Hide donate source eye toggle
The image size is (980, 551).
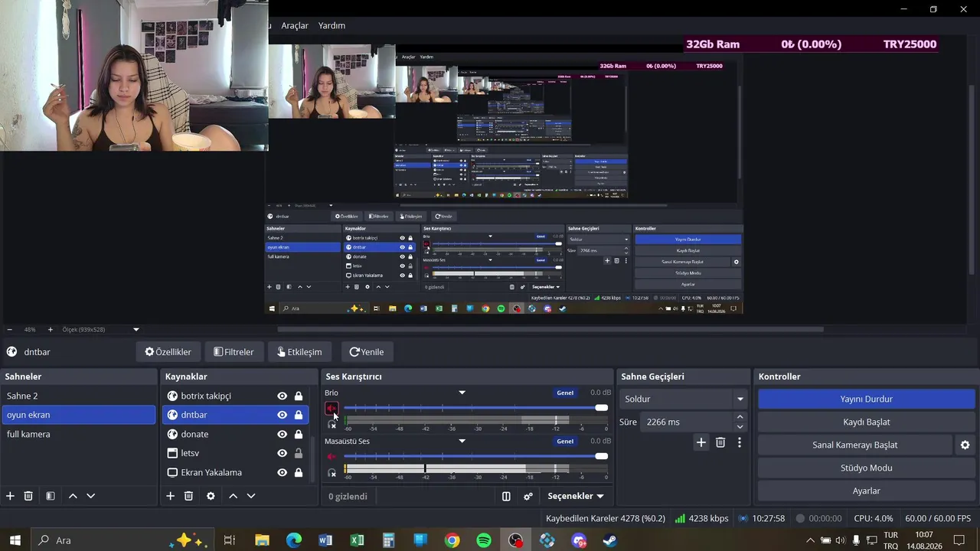(282, 434)
